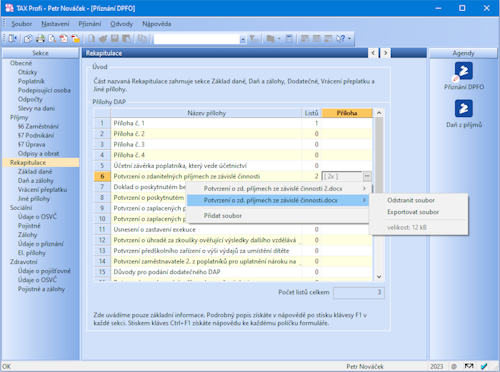The image size is (500, 372).
Task: Select Pojistné a zálohy section
Action: click(41, 289)
